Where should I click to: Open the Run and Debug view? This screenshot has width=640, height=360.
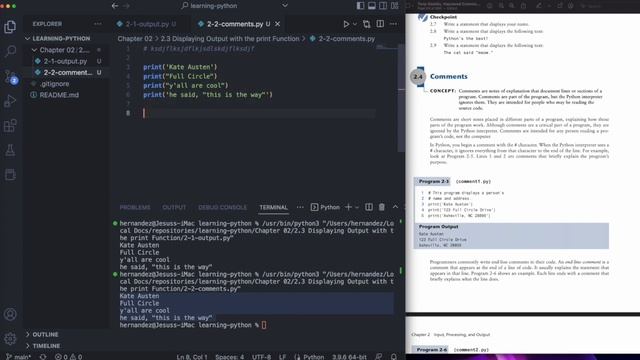pos(10,101)
